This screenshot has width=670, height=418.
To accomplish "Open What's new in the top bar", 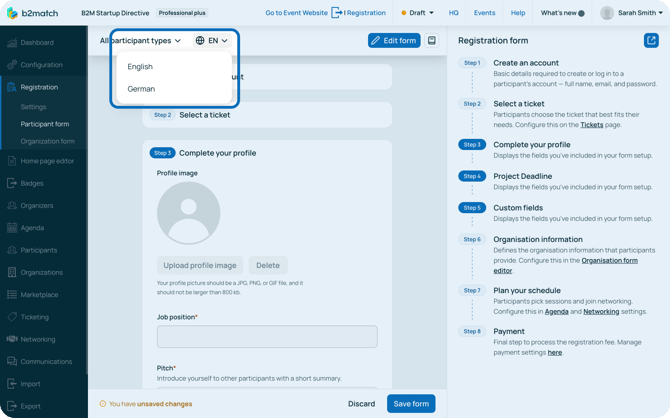I will (x=562, y=13).
